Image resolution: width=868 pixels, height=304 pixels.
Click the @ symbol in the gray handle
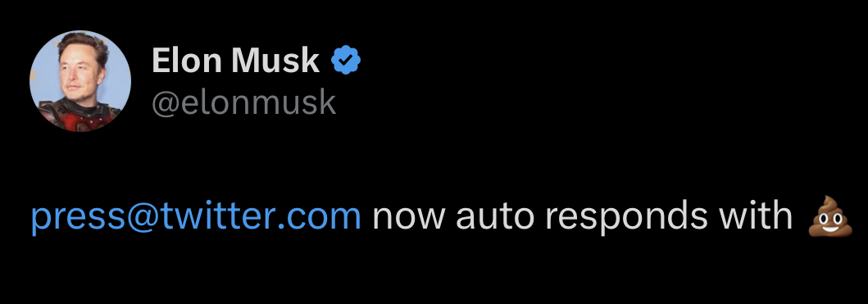[x=166, y=103]
